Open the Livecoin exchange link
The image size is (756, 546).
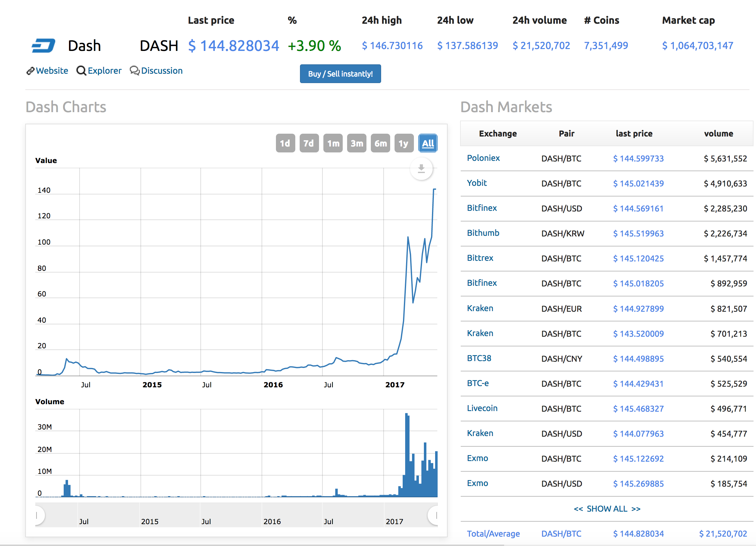(482, 409)
